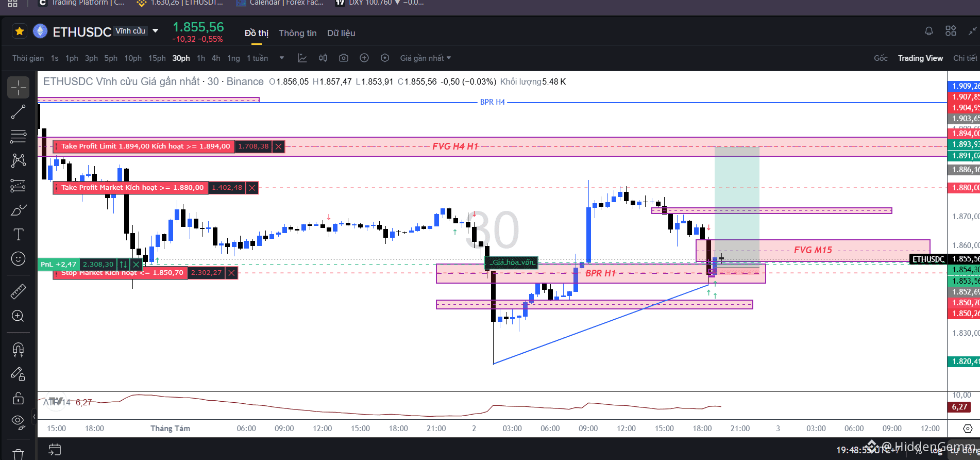This screenshot has height=460, width=980.
Task: Toggle the yellow favorite star for ETHUSDC
Action: click(20, 31)
